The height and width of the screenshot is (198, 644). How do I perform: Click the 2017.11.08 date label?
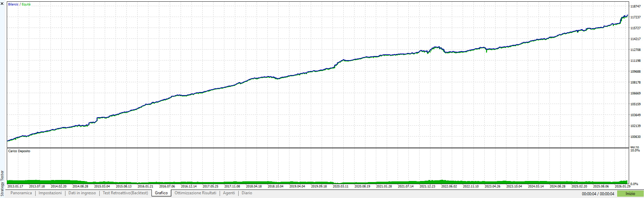pos(232,186)
